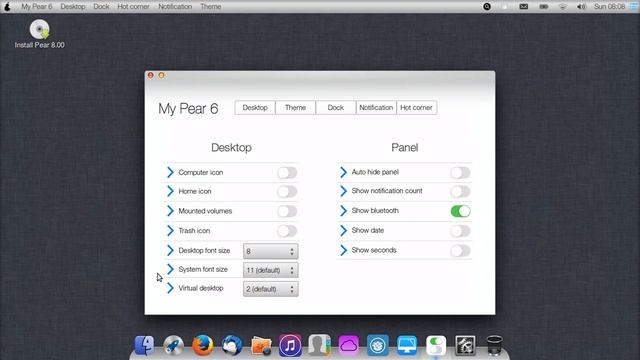
Task: Enable the Trash icon switch
Action: 287,231
